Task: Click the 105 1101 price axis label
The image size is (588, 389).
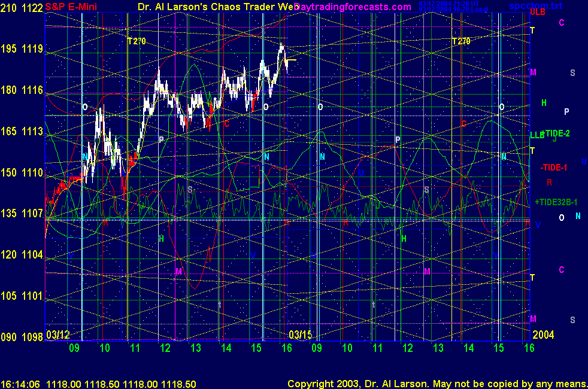Action: click(22, 296)
